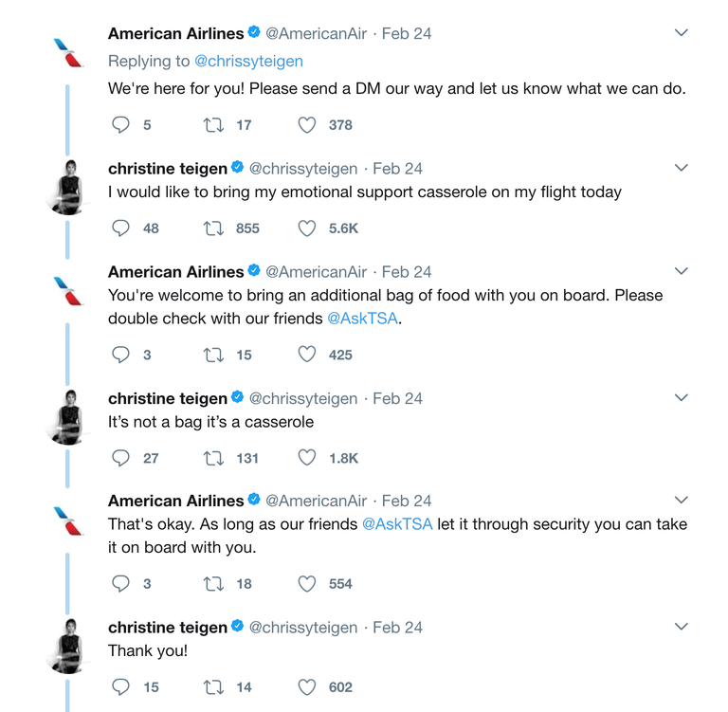Image resolution: width=728 pixels, height=712 pixels.
Task: Open American Airlines logo avatar on first tweet
Action: click(x=68, y=52)
